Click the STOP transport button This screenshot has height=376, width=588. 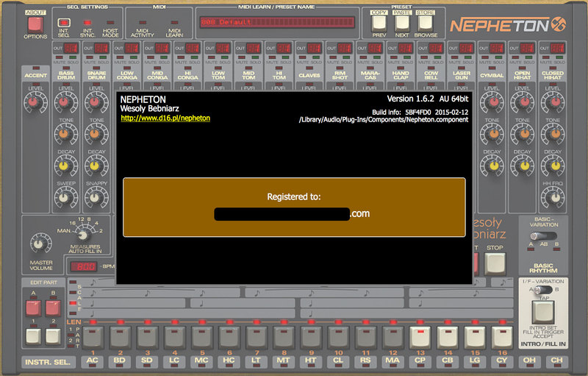pyautogui.click(x=495, y=264)
